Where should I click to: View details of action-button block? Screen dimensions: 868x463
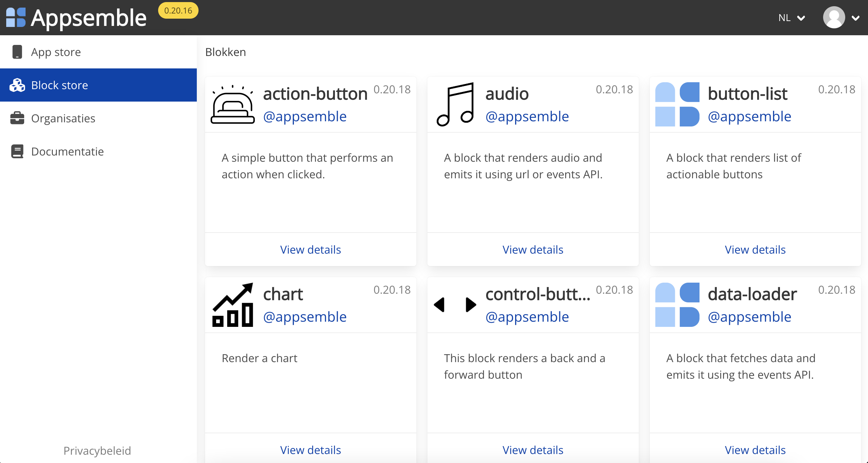tap(310, 249)
